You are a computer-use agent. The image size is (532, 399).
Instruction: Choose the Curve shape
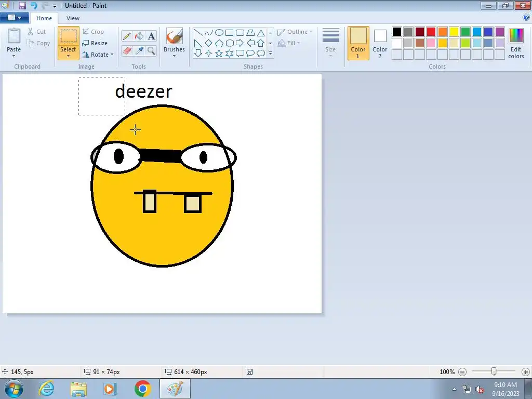click(209, 33)
